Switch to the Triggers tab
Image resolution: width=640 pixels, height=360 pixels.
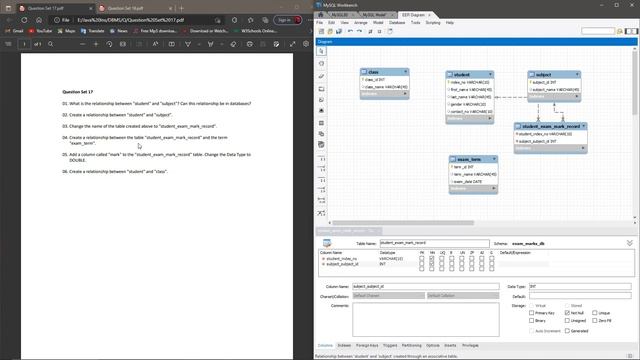click(x=390, y=346)
